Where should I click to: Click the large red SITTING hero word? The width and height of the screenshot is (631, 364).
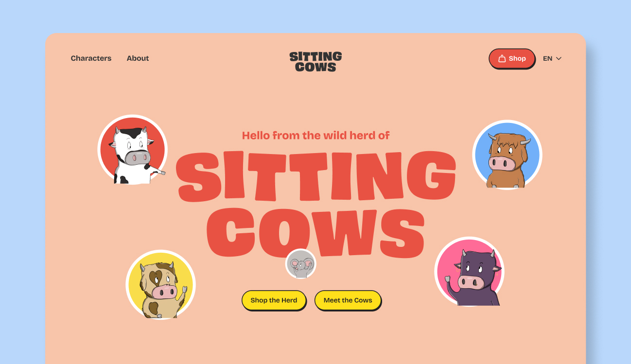pyautogui.click(x=316, y=175)
